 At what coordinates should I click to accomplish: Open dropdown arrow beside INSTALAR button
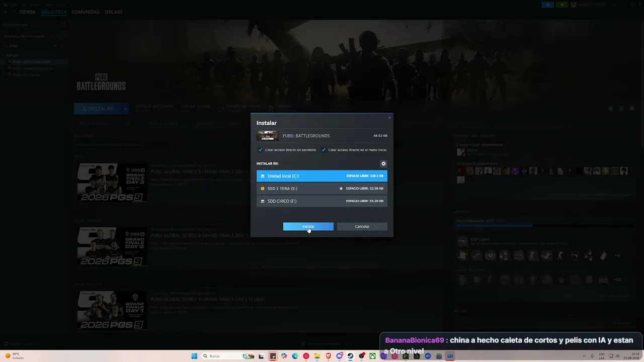pyautogui.click(x=126, y=109)
